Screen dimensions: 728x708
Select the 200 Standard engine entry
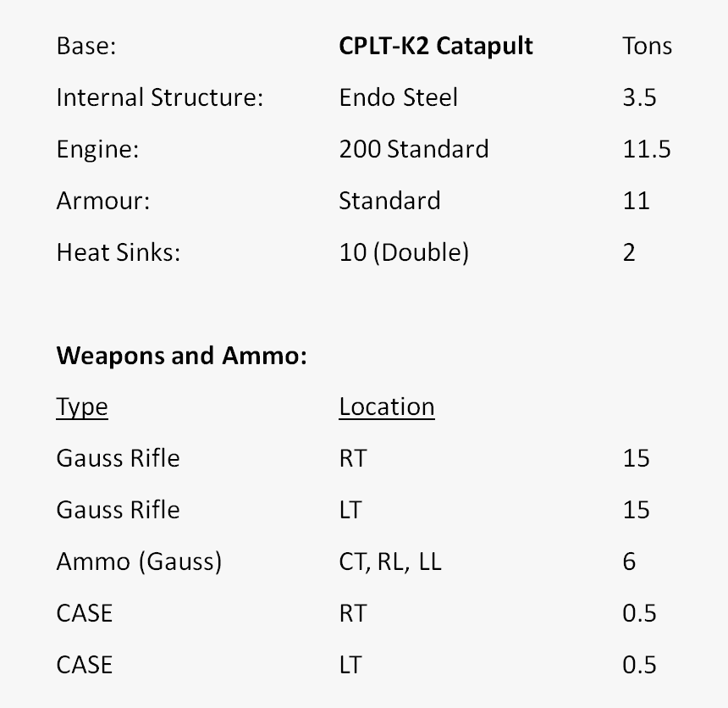point(413,149)
